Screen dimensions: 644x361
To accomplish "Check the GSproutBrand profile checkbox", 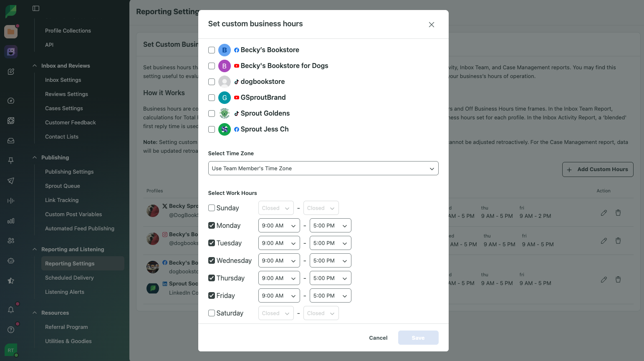I will pyautogui.click(x=212, y=98).
